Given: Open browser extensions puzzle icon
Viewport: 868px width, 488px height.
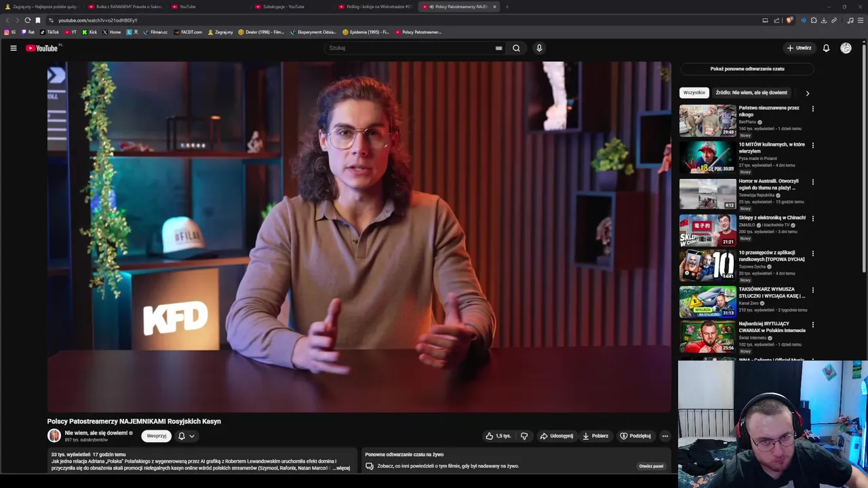Looking at the screenshot, I should tap(814, 20).
